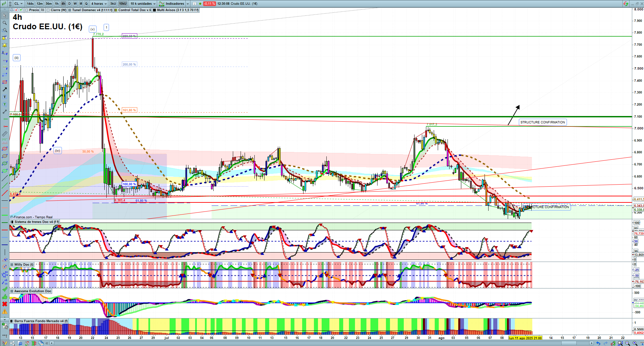Expand the 4 horas timeframe dropdown
Viewport: 644px width, 346px height.
click(99, 4)
